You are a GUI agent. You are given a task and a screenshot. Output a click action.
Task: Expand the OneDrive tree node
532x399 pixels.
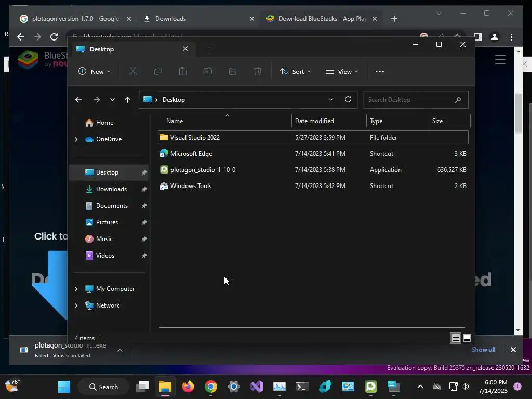click(x=76, y=139)
